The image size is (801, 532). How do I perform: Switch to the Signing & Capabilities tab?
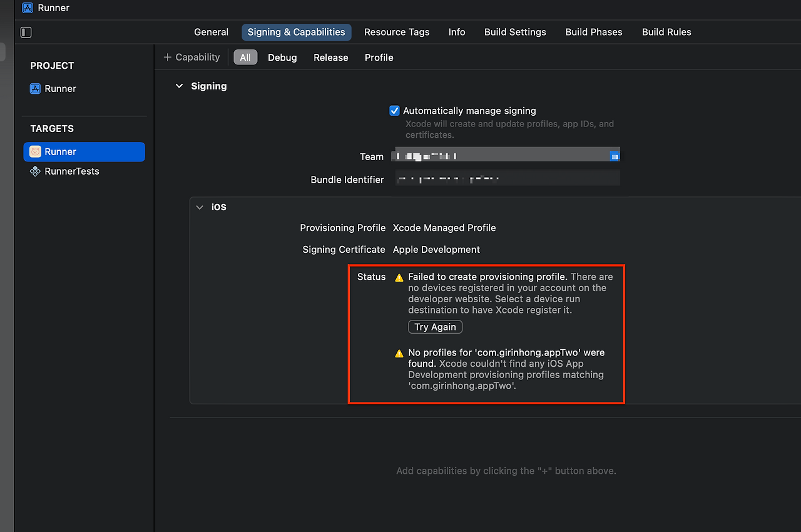click(297, 32)
